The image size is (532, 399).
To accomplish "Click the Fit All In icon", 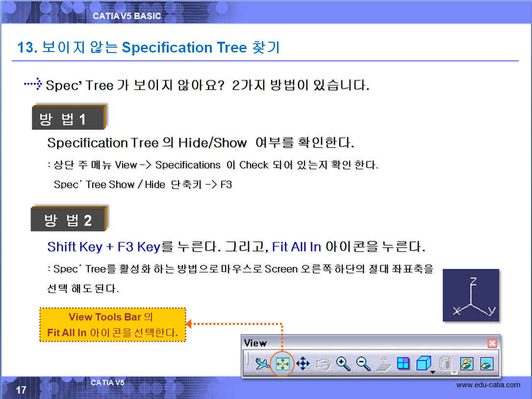I will coord(283,364).
